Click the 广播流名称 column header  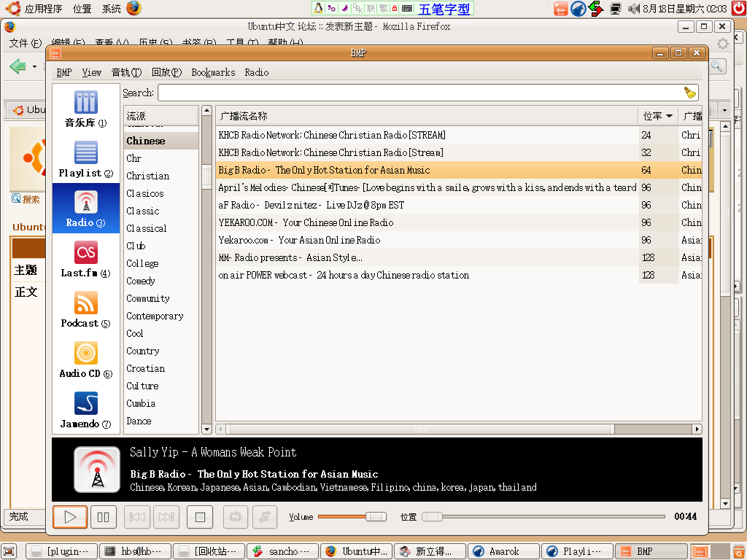tap(426, 116)
